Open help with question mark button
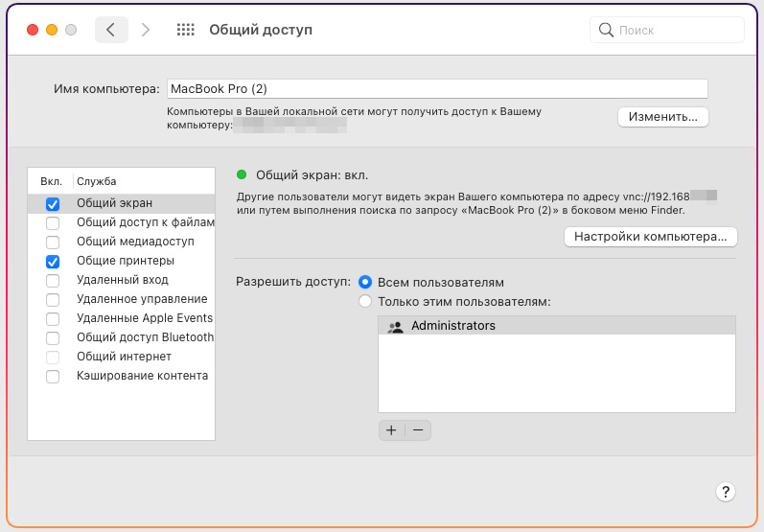Viewport: 764px width, 532px height. 726,492
